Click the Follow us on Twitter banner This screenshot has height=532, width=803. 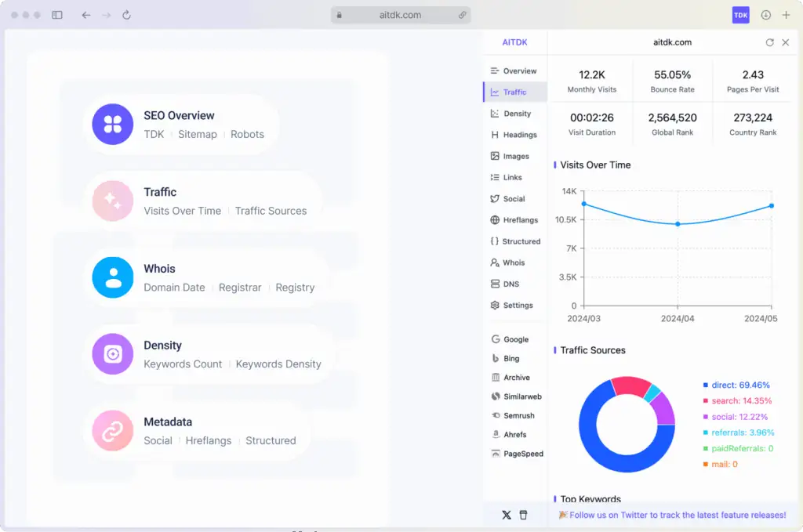pos(672,515)
